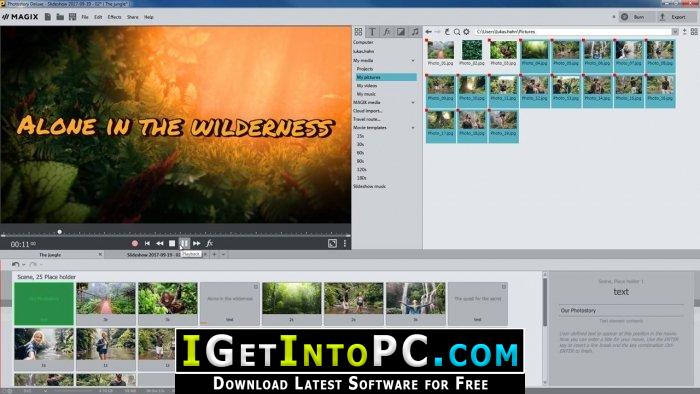The image size is (700, 394).
Task: Select My videos folder
Action: pyautogui.click(x=367, y=86)
